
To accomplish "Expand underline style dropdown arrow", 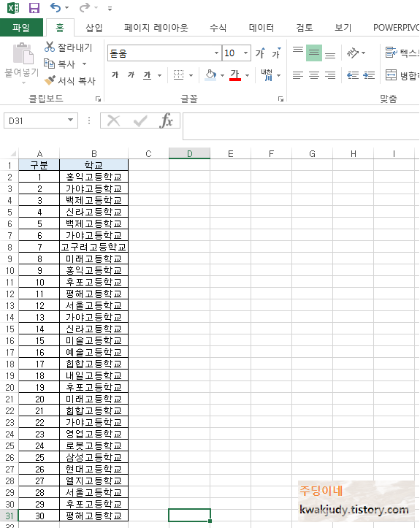I will tap(160, 75).
